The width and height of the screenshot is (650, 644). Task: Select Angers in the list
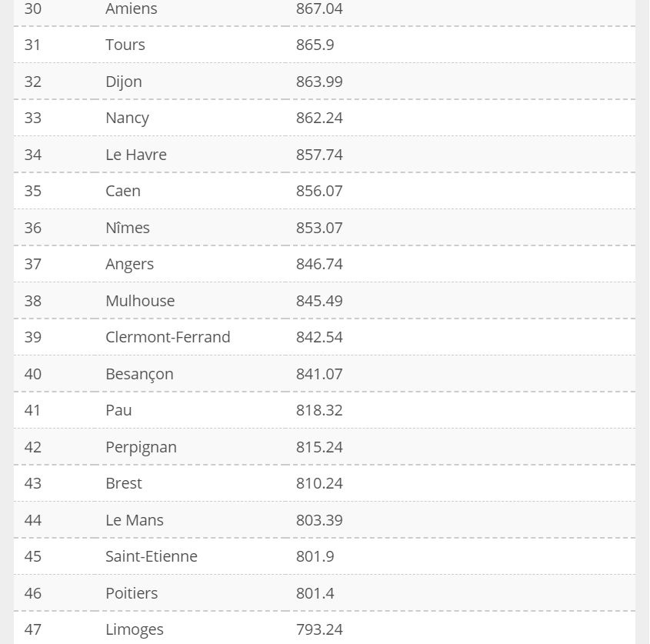tap(129, 264)
